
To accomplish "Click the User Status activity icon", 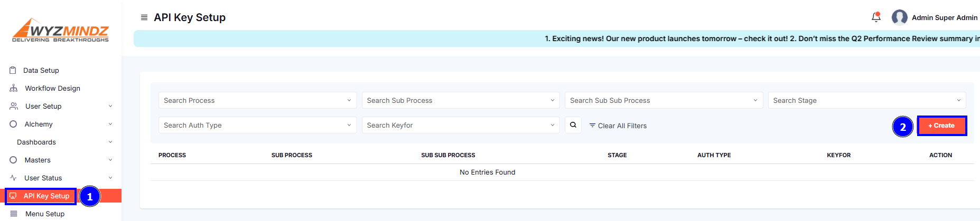I will point(13,178).
